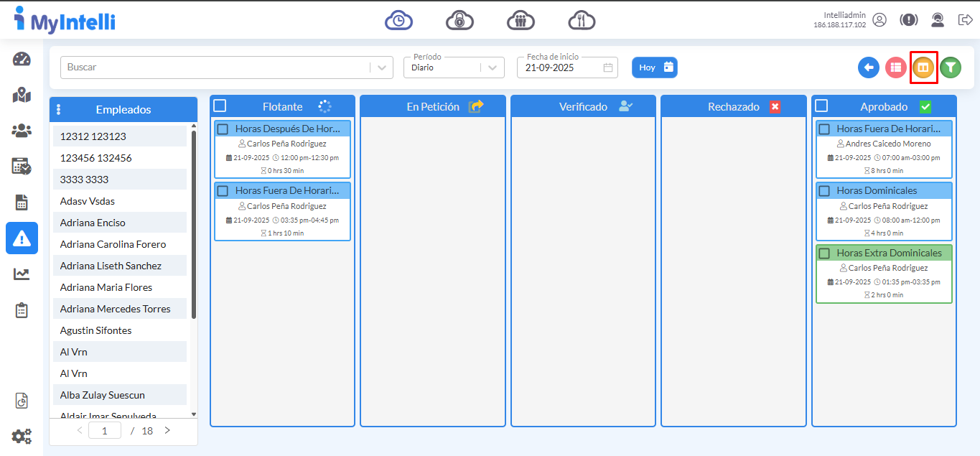Image resolution: width=980 pixels, height=456 pixels.
Task: Click the cloud clock attendance icon
Action: coord(398,20)
